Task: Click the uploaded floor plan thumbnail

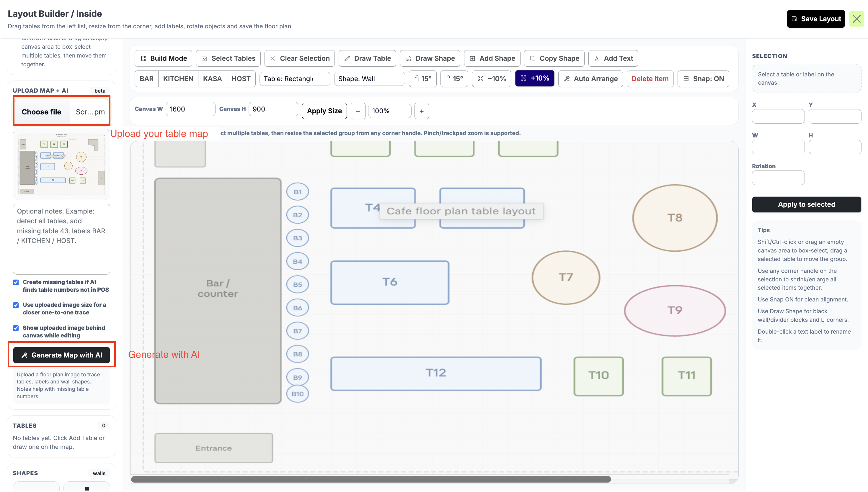Action: pos(61,164)
